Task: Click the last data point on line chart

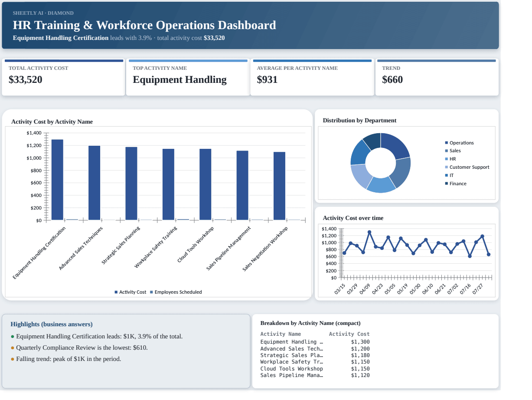Action: (489, 255)
